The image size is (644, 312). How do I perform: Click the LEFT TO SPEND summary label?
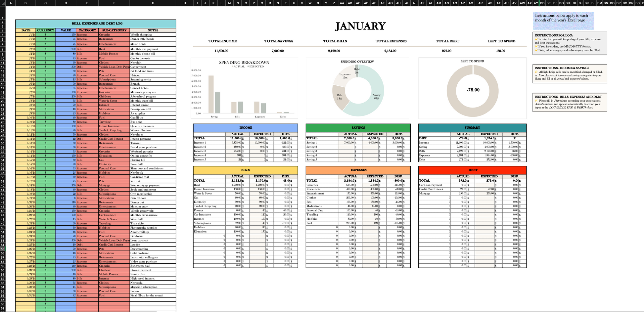click(501, 41)
